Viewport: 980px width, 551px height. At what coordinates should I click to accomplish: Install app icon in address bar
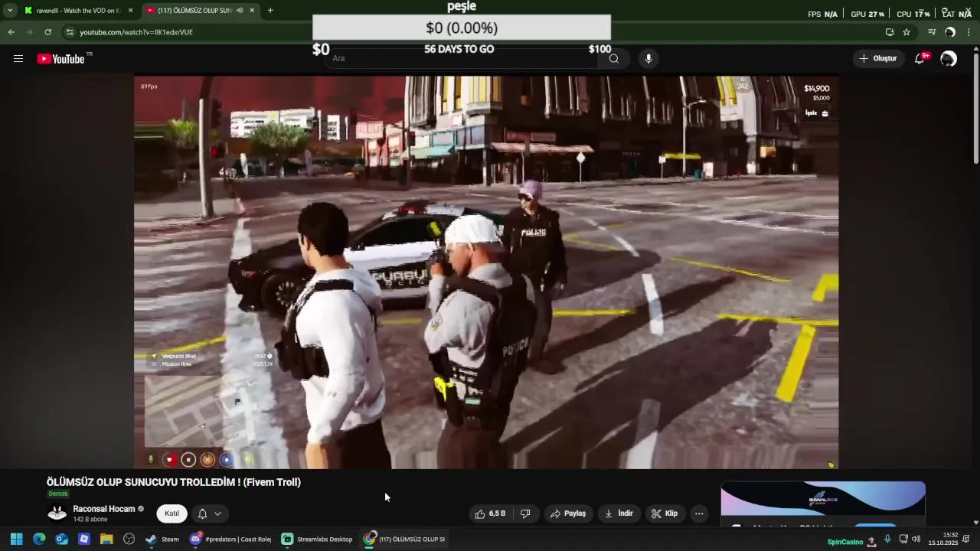pyautogui.click(x=890, y=32)
